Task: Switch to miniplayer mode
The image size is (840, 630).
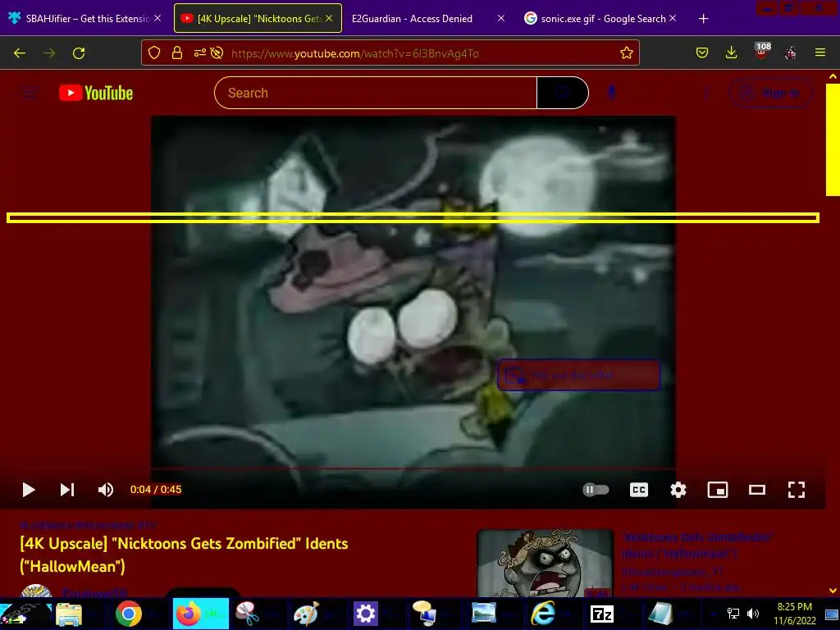Action: 717,490
